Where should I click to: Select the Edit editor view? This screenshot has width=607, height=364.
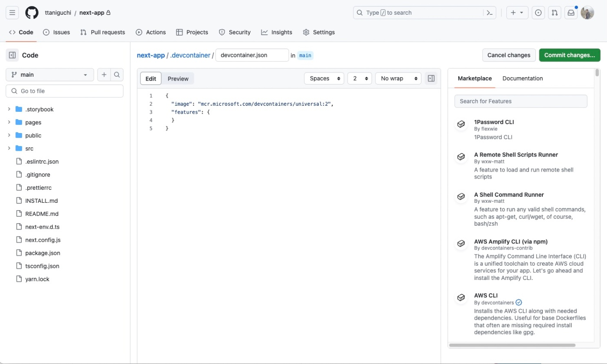tap(151, 78)
